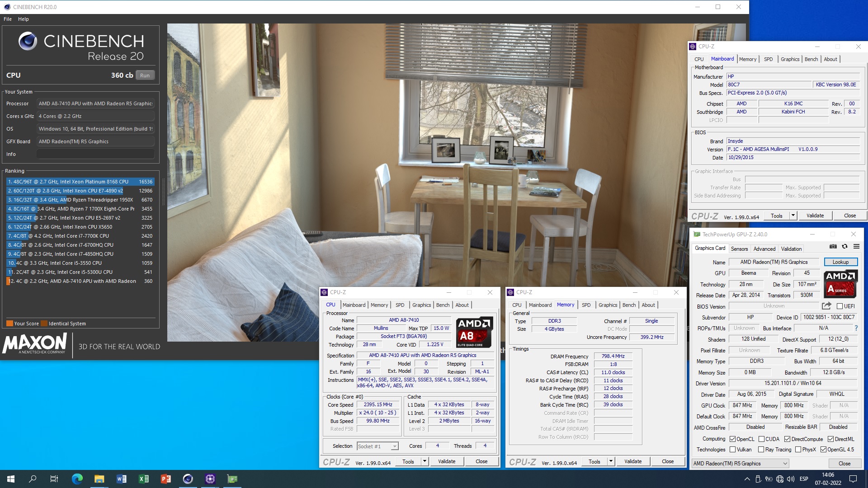Click the AMD A-Series logo in GPU-Z
The image size is (868, 488).
tap(840, 284)
